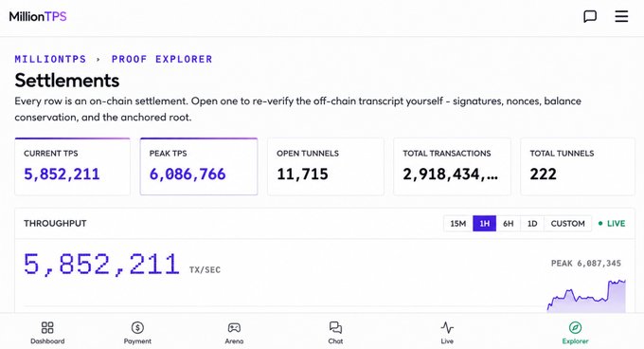
Task: Select the TOTAL TRANSACTIONS stat card
Action: 452,166
